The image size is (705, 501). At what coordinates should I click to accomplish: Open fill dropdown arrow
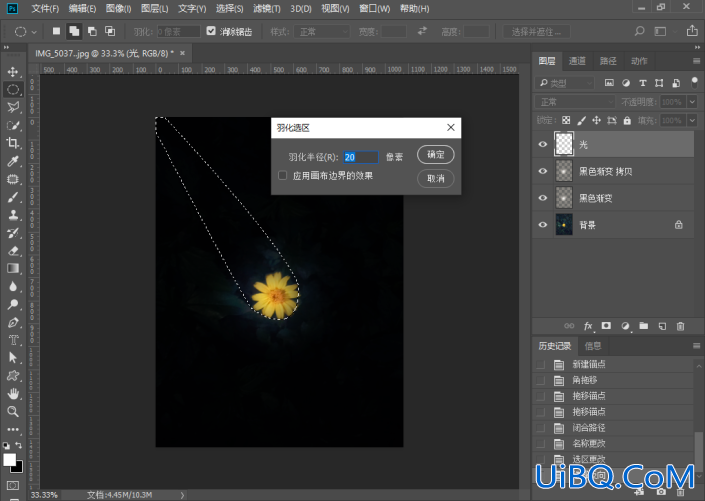tap(692, 121)
